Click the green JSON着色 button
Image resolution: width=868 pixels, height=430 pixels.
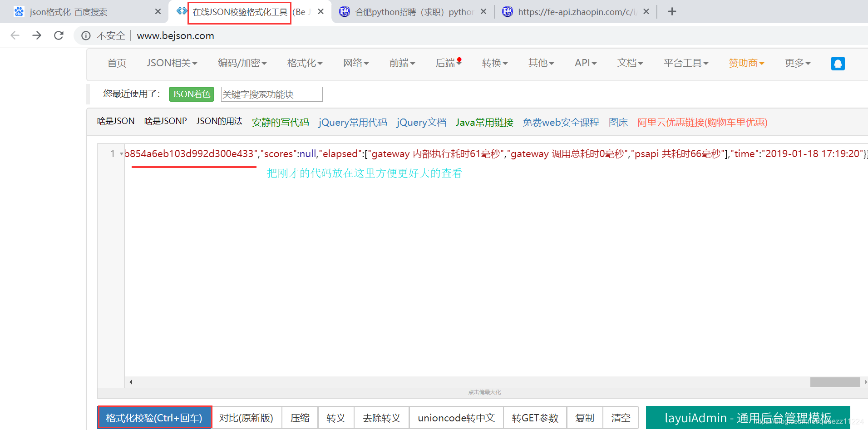point(192,94)
